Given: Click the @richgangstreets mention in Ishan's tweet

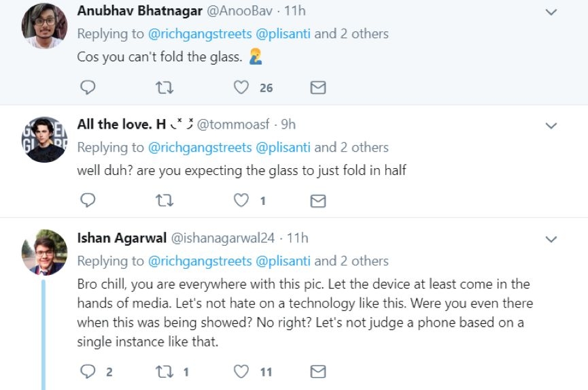Looking at the screenshot, I should click(x=199, y=261).
